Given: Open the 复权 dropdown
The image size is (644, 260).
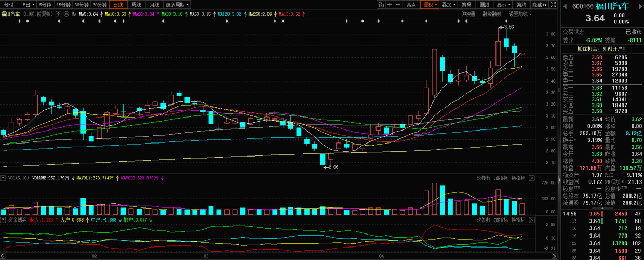Looking at the screenshot, I should tap(429, 5).
